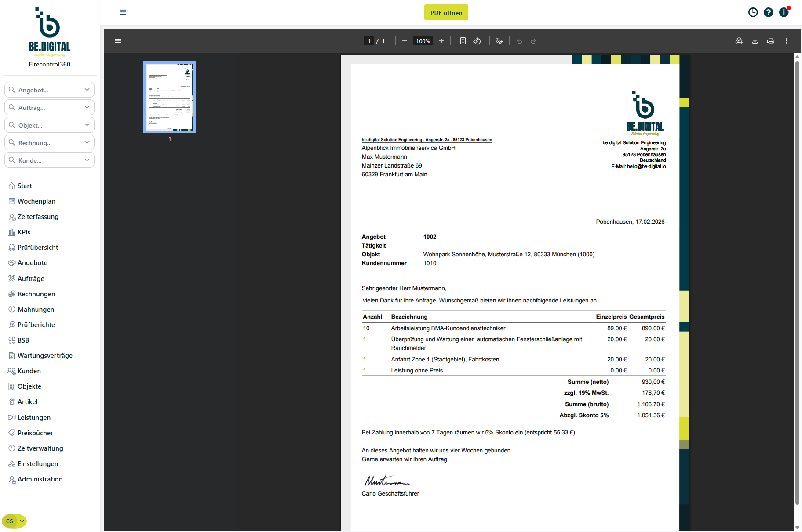Click the Kundennummer value 1010
This screenshot has width=802, height=532.
[430, 263]
